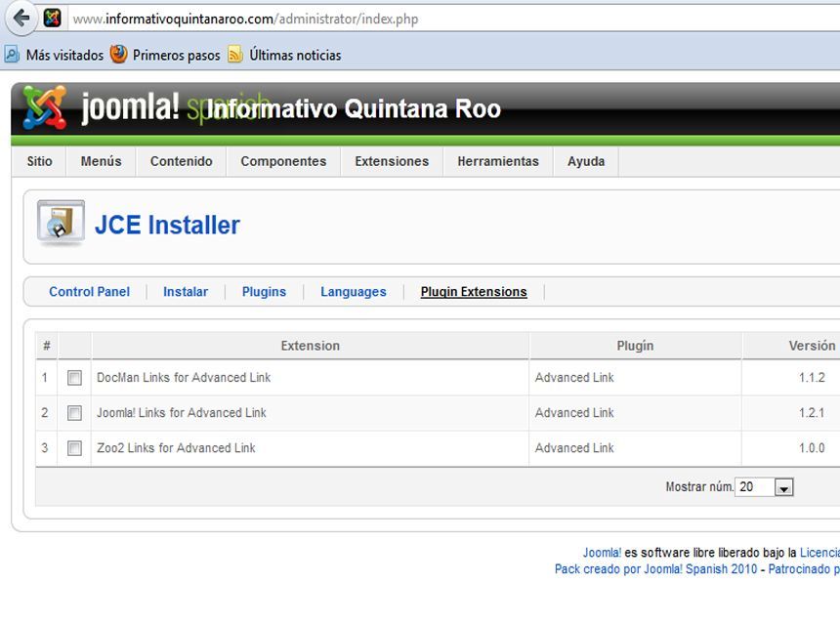The width and height of the screenshot is (840, 625).
Task: Click version 1.2.1 in the Joomla! Links row
Action: pyautogui.click(x=812, y=413)
